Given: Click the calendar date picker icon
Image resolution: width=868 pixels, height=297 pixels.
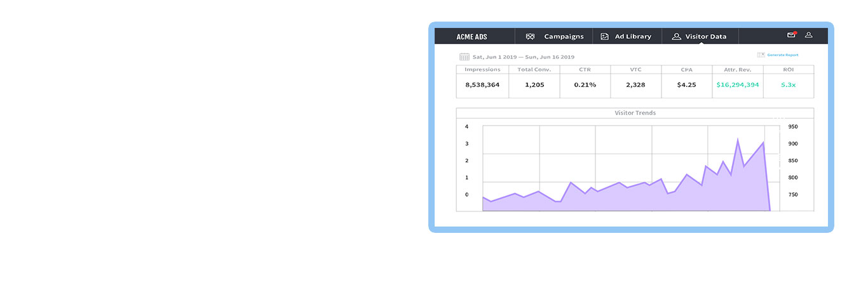Looking at the screenshot, I should 465,56.
